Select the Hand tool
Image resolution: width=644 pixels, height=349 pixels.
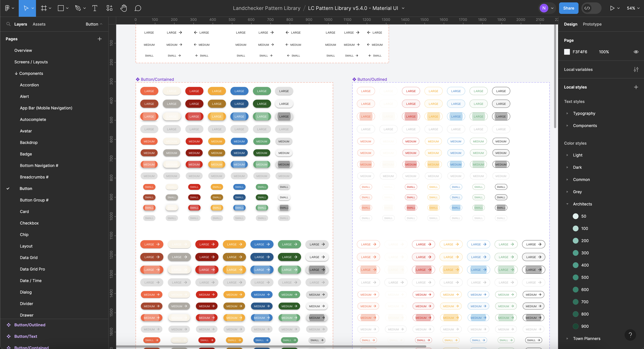coord(124,8)
